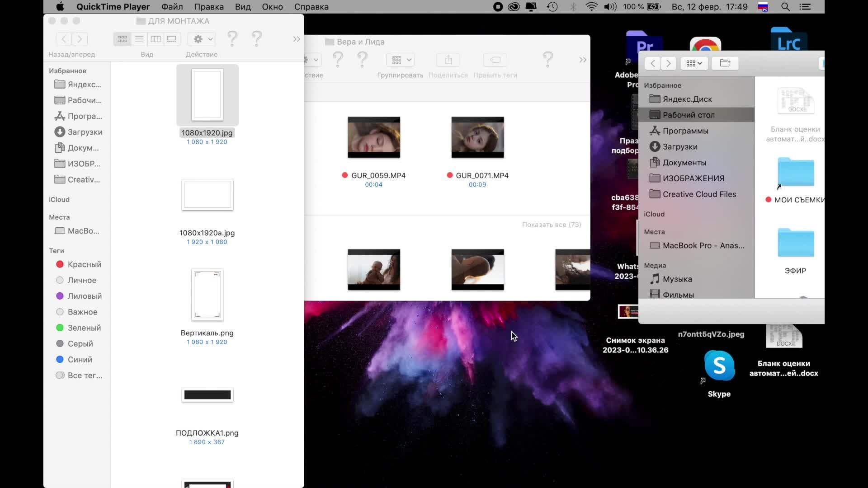Image resolution: width=868 pixels, height=488 pixels.
Task: Open Time Machine menu bar icon
Action: [552, 7]
